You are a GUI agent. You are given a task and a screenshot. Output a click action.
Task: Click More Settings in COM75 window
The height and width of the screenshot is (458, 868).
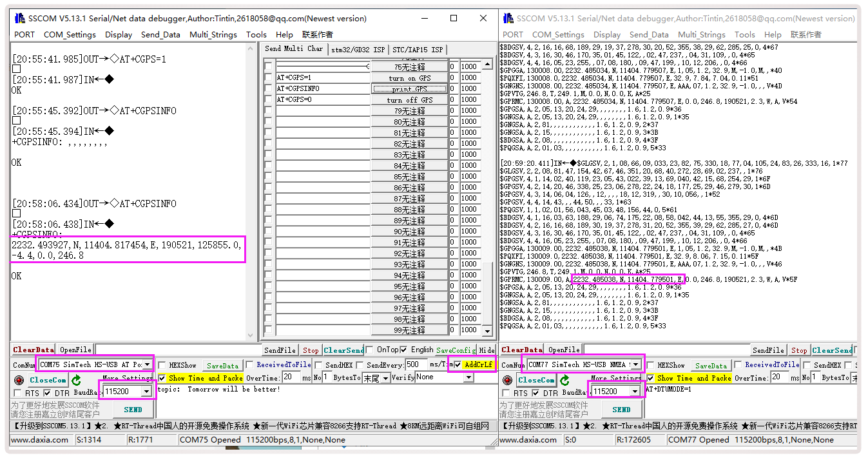[128, 378]
